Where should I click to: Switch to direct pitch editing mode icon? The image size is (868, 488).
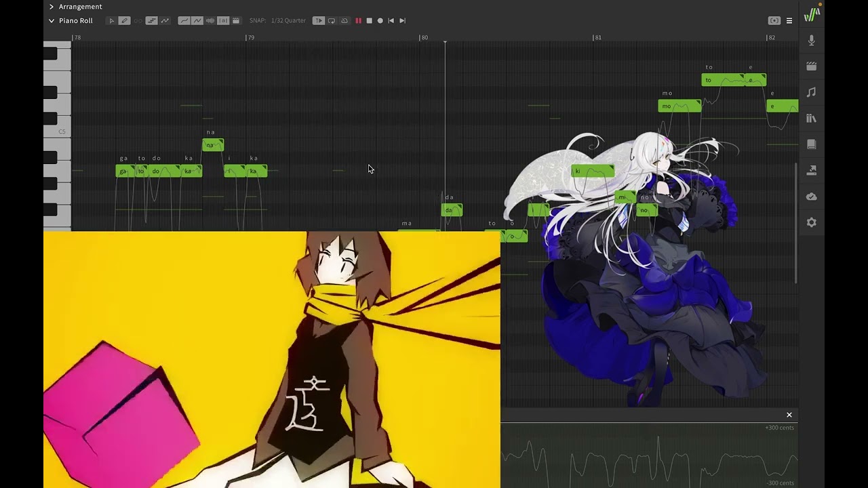coord(165,21)
